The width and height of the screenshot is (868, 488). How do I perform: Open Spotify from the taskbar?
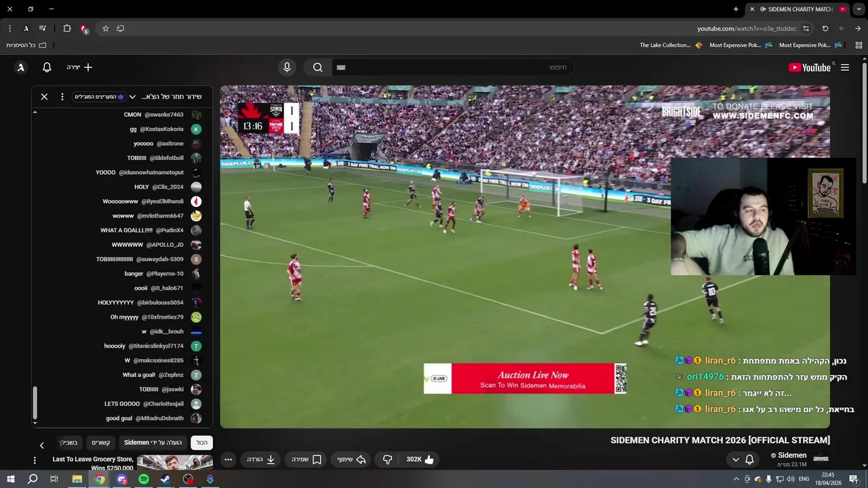[144, 479]
